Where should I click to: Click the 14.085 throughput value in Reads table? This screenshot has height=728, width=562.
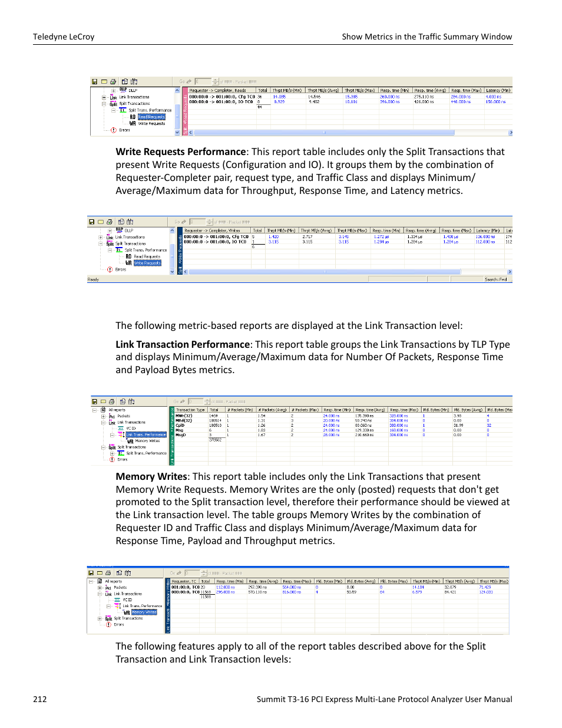coord(279,97)
